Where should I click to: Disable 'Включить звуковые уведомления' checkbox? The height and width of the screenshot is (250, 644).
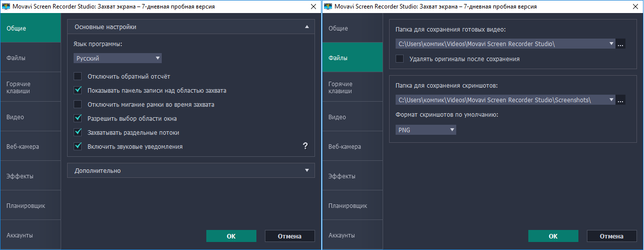(78, 147)
